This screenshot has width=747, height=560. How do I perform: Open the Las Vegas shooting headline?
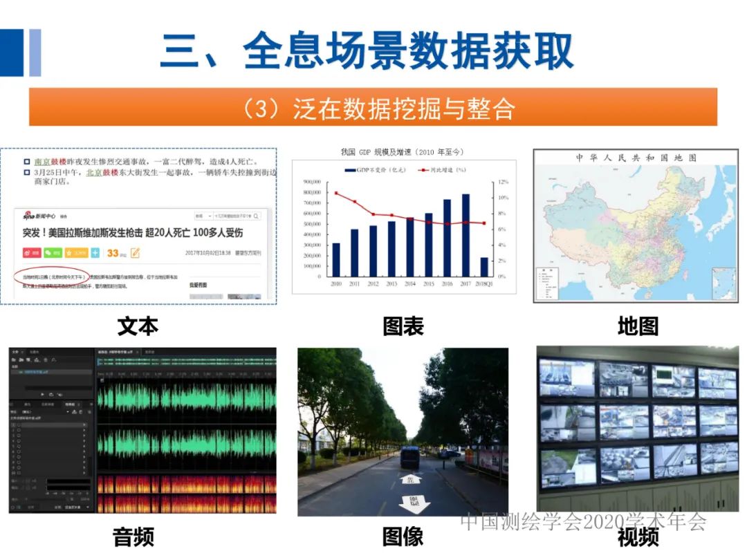click(131, 232)
